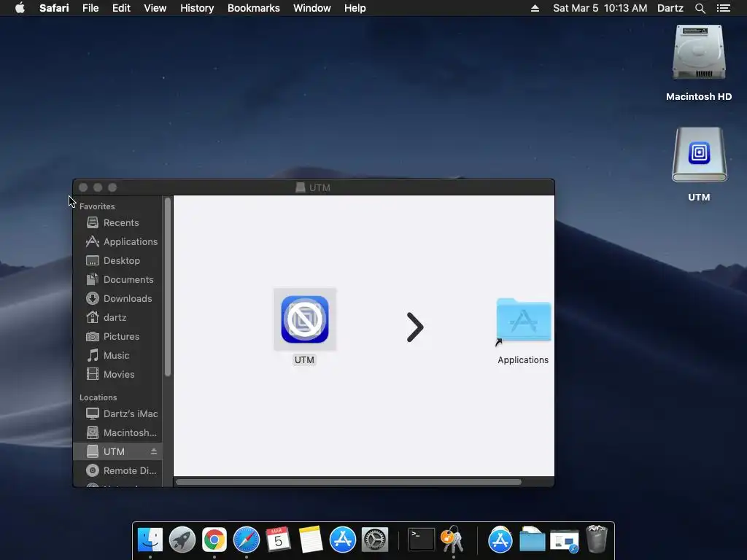Open the Help menu
Screen dimensions: 747x560
pyautogui.click(x=355, y=8)
